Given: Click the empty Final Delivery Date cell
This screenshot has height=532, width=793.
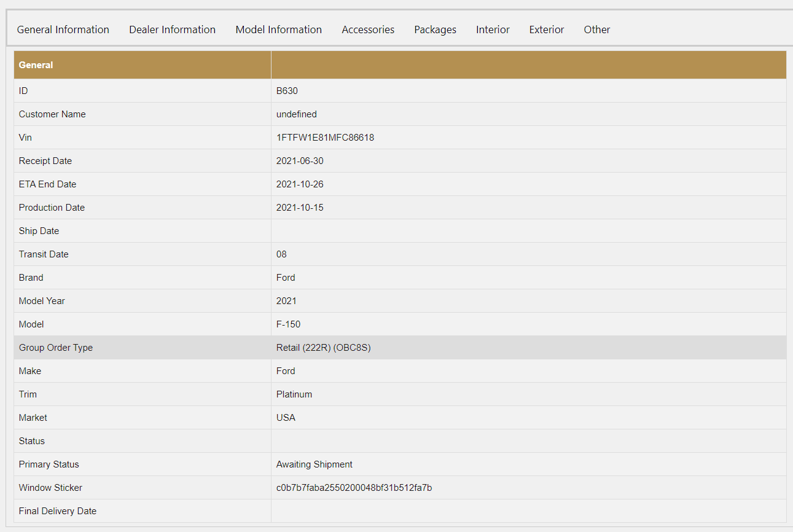Looking at the screenshot, I should (x=528, y=511).
